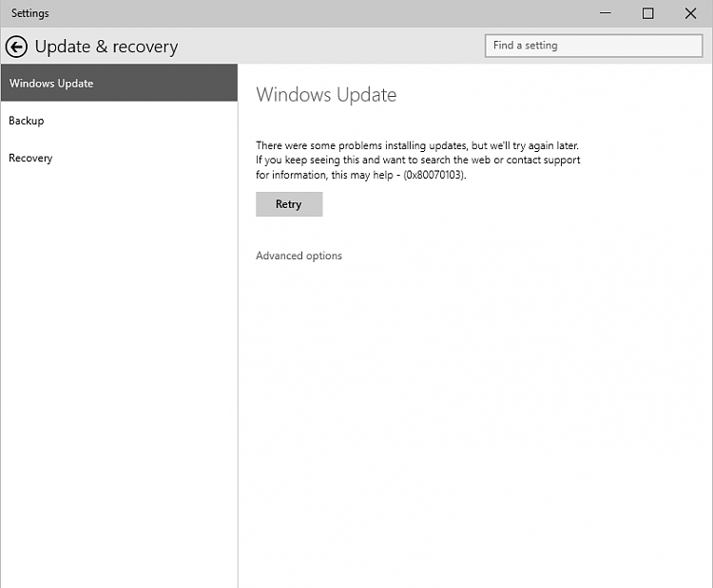The height and width of the screenshot is (588, 713).
Task: Click the Update & recovery title text
Action: (x=106, y=47)
